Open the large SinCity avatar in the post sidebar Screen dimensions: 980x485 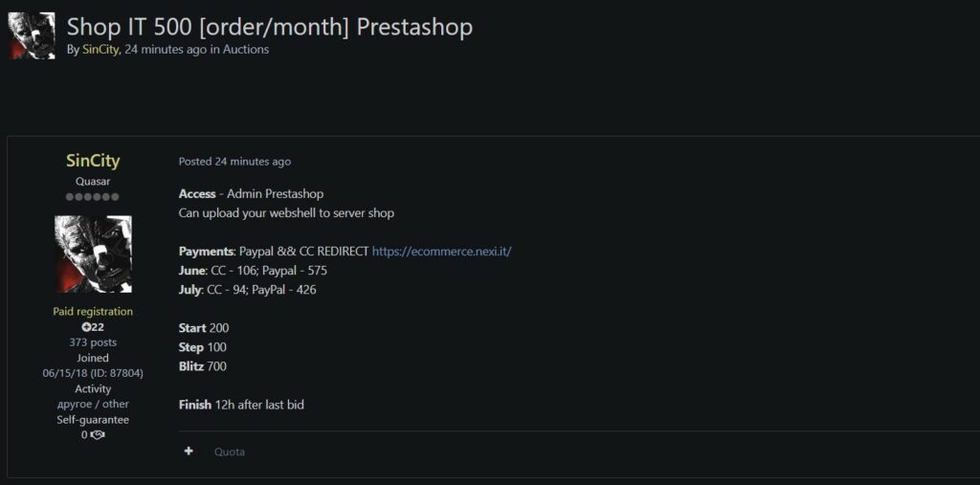(93, 254)
